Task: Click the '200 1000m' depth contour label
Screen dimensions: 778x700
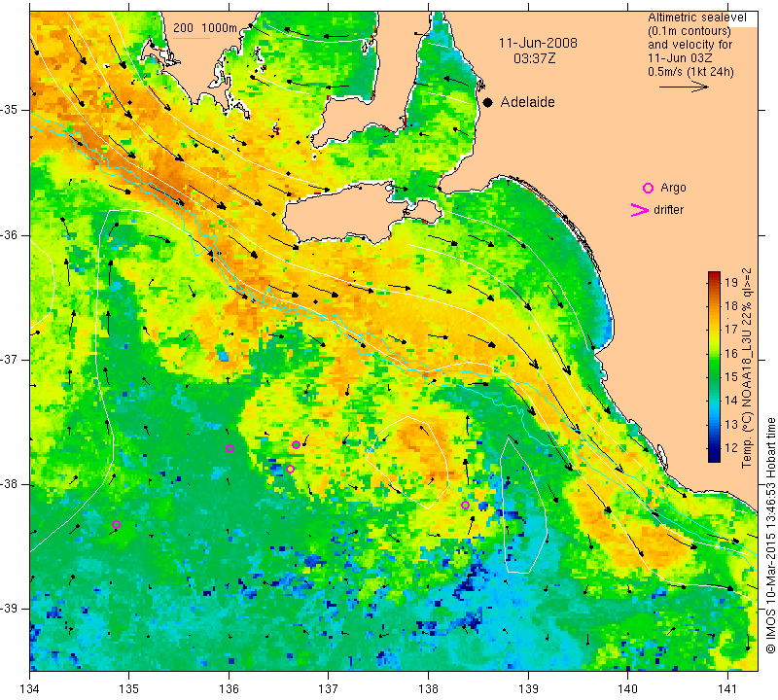Action: [x=205, y=28]
